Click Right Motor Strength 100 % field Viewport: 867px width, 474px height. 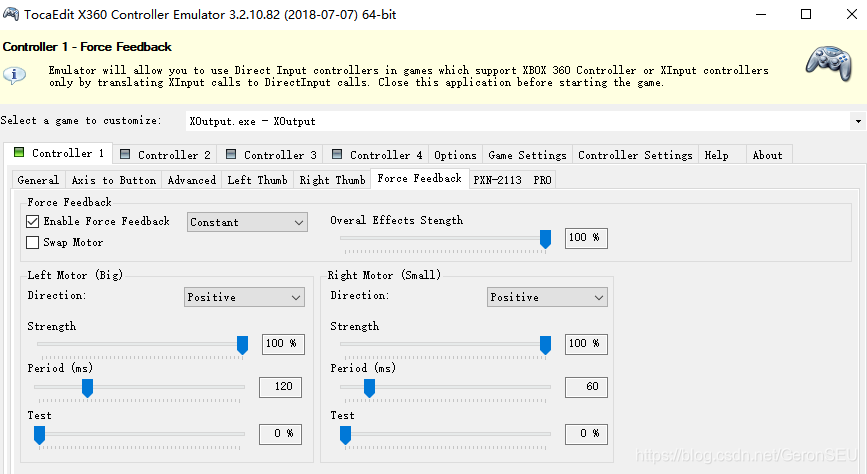pos(586,344)
